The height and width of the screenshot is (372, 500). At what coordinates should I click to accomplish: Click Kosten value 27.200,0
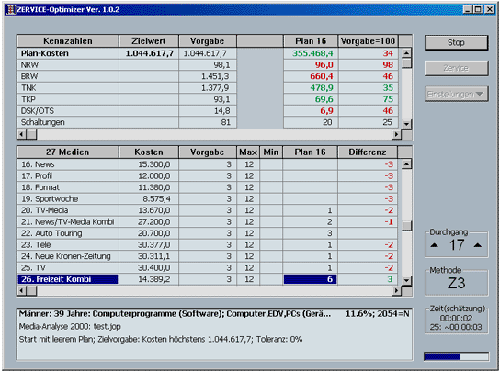[154, 222]
